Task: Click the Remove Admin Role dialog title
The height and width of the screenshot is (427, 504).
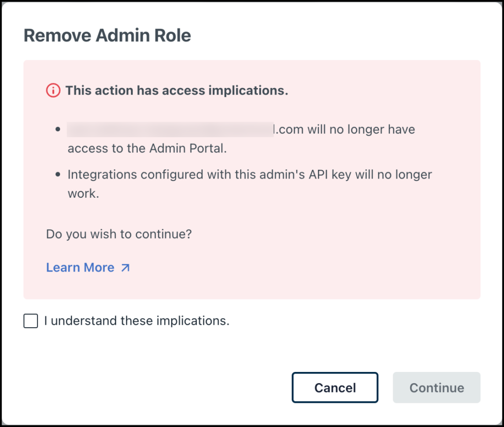Action: click(x=107, y=35)
